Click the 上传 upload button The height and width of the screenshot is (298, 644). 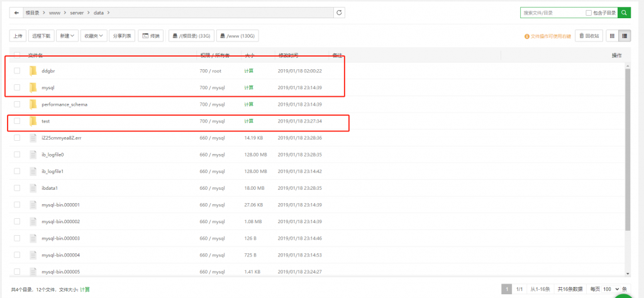(18, 36)
